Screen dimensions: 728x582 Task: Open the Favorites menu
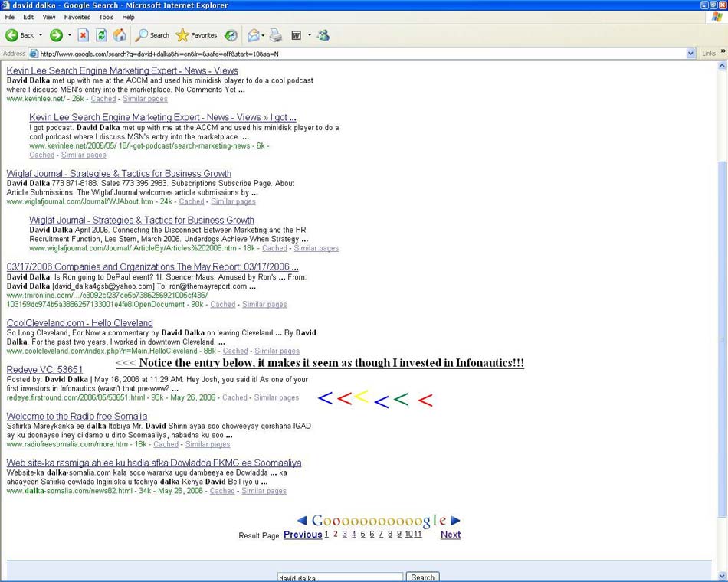77,17
